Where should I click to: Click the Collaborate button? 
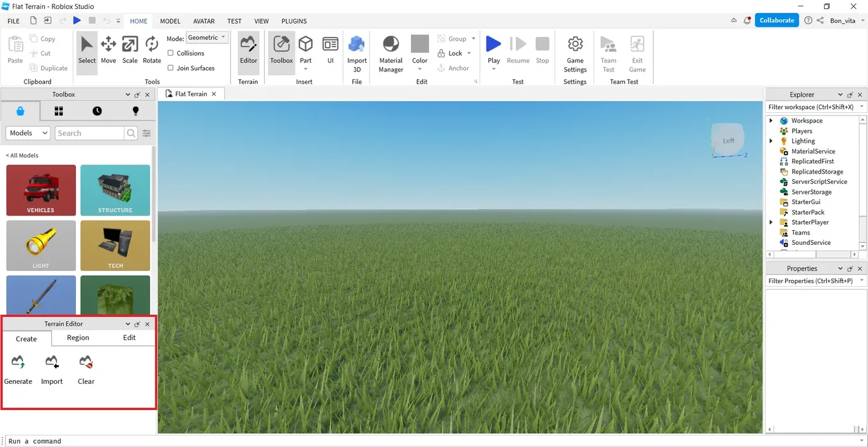click(777, 20)
